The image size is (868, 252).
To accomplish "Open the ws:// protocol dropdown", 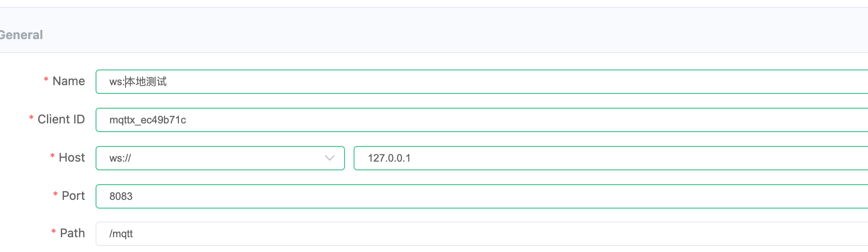I will pos(220,158).
